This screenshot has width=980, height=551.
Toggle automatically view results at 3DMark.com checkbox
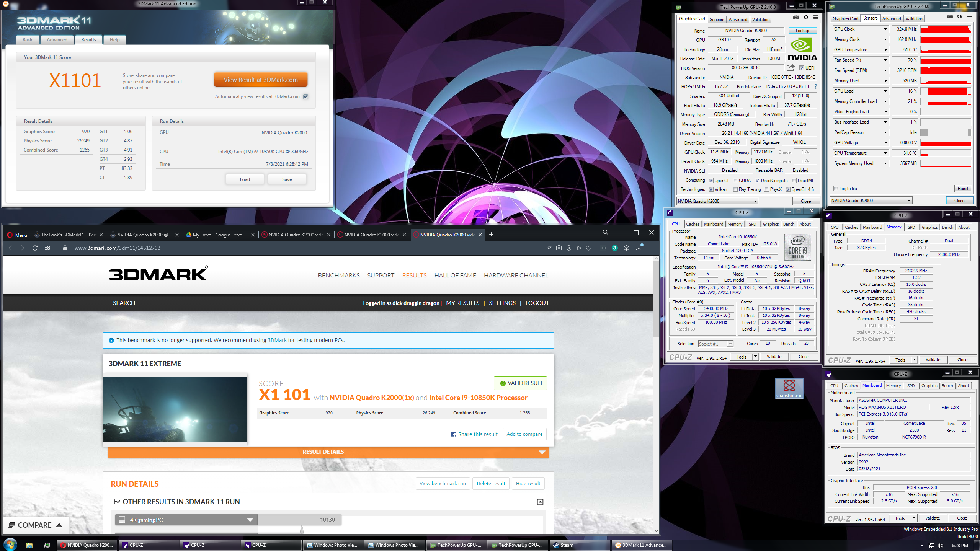306,96
